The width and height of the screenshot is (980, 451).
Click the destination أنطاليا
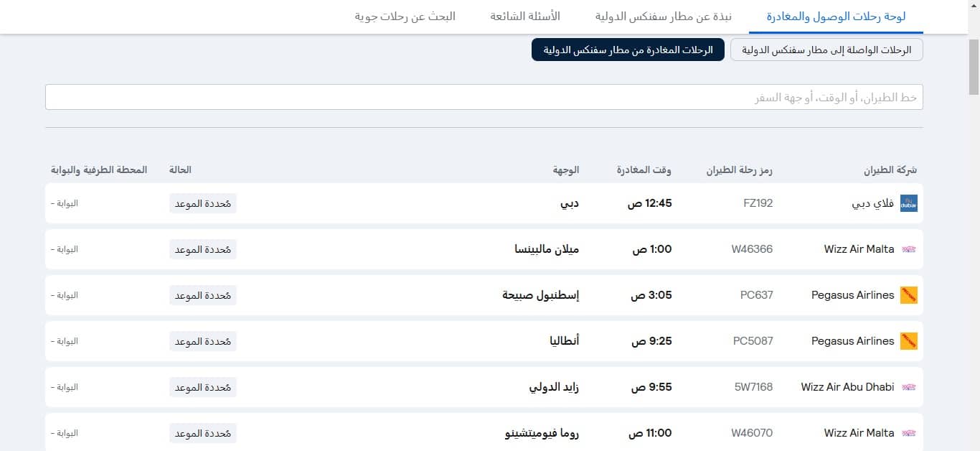tap(564, 341)
